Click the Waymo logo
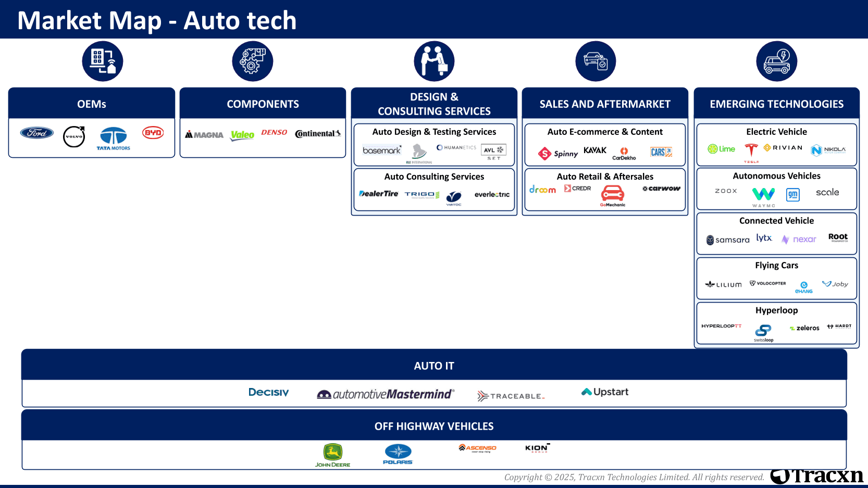868x488 pixels. tap(763, 197)
